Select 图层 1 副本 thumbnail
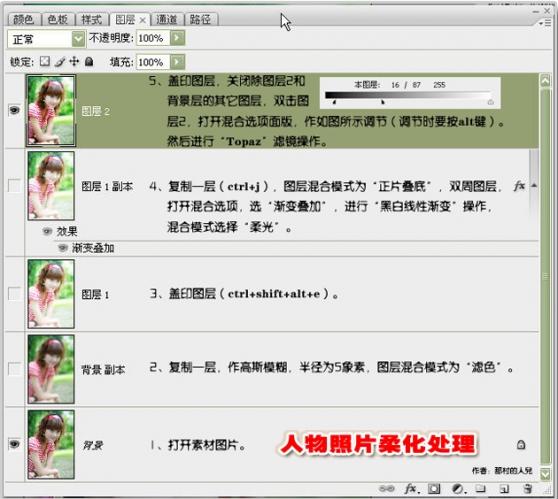Viewport: 558px width, 499px height. tap(51, 185)
